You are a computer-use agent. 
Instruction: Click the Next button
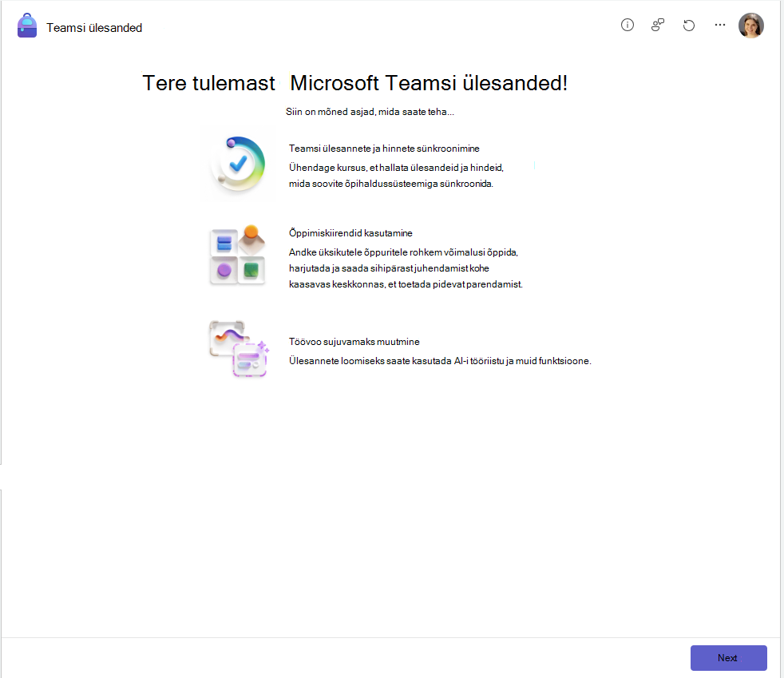(728, 657)
